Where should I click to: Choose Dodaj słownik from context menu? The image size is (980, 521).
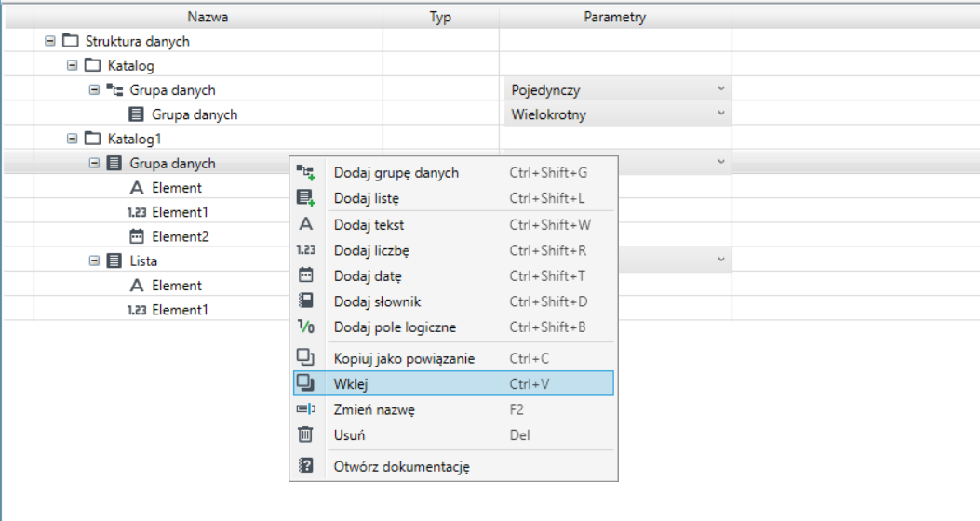453,301
